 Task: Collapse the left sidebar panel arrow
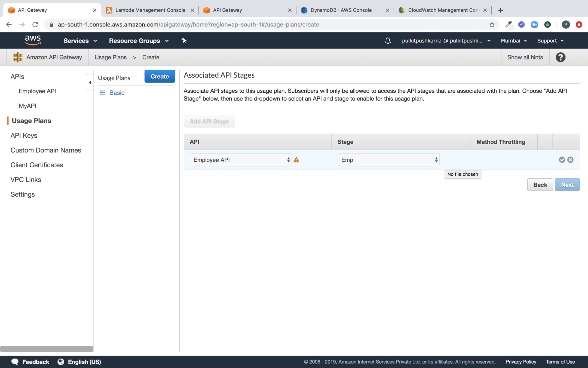click(x=90, y=82)
